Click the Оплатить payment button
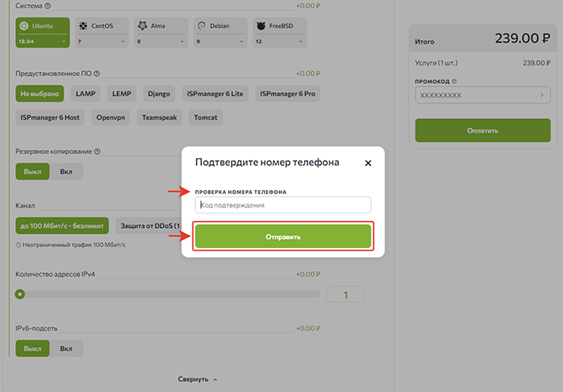This screenshot has width=563, height=392. (x=483, y=131)
